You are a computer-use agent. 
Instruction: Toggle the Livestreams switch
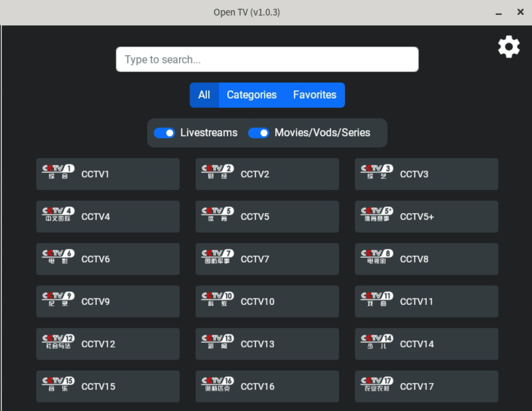[x=164, y=133]
